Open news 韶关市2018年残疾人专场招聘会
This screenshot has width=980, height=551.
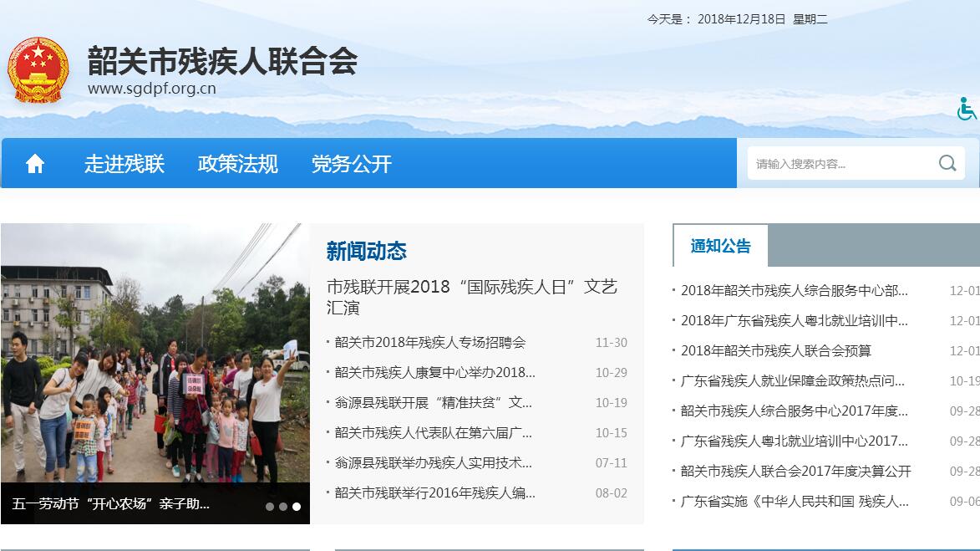(430, 343)
